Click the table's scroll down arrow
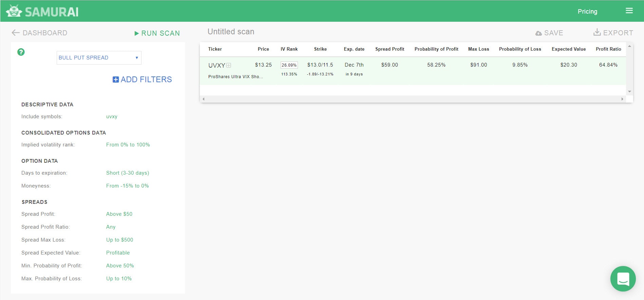 pos(629,91)
